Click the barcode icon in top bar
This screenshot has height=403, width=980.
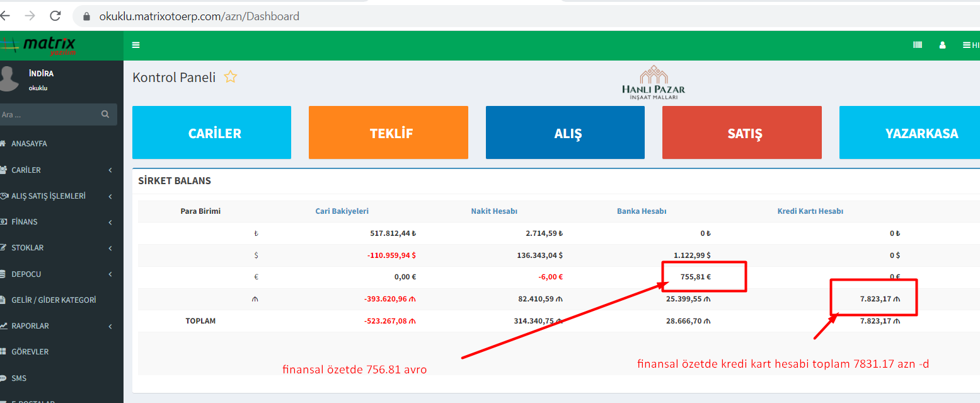click(x=918, y=45)
